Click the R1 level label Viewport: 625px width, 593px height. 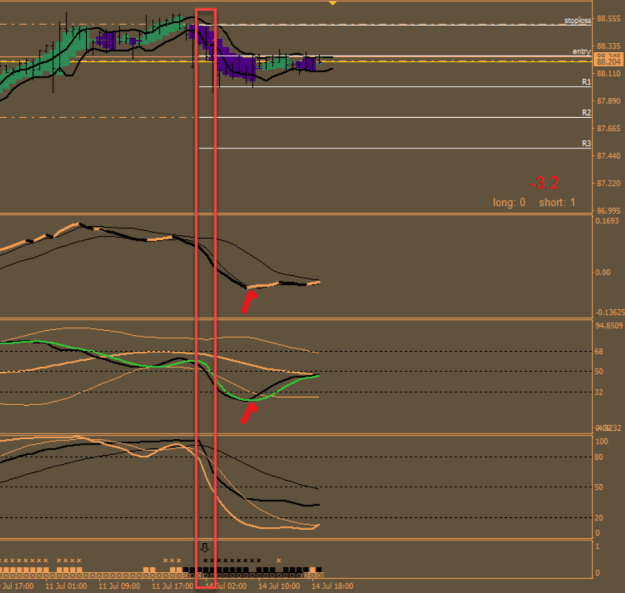pos(586,82)
